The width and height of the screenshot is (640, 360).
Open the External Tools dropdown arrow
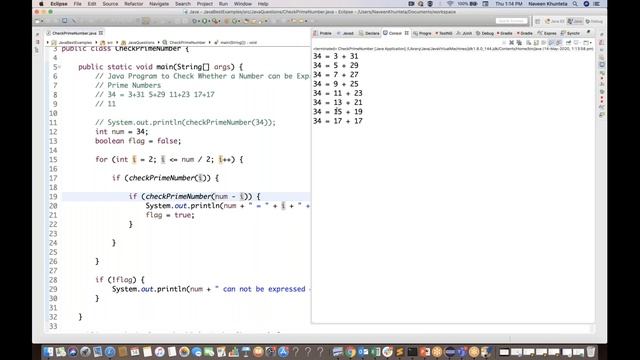[x=220, y=21]
